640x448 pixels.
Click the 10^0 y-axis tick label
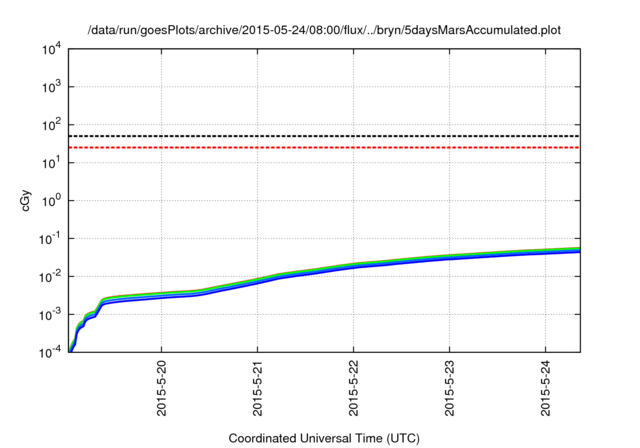(x=51, y=201)
